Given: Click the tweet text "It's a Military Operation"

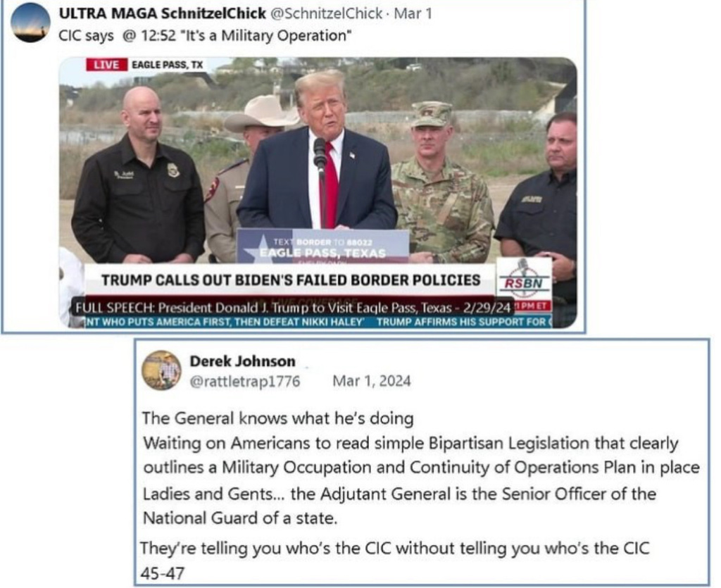Looking at the screenshot, I should point(265,35).
